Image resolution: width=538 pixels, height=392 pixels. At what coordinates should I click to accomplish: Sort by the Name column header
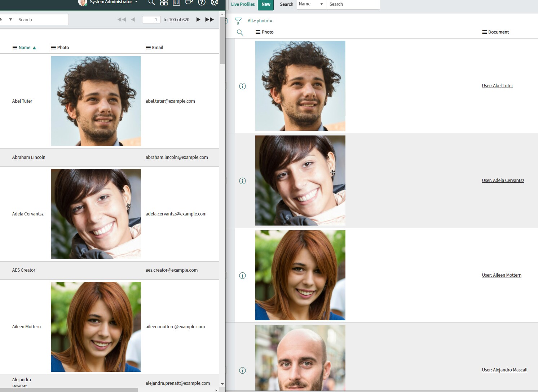[x=25, y=48]
